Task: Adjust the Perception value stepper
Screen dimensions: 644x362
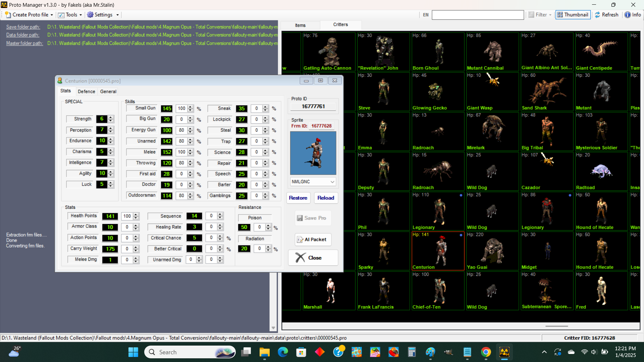Action: 111,130
